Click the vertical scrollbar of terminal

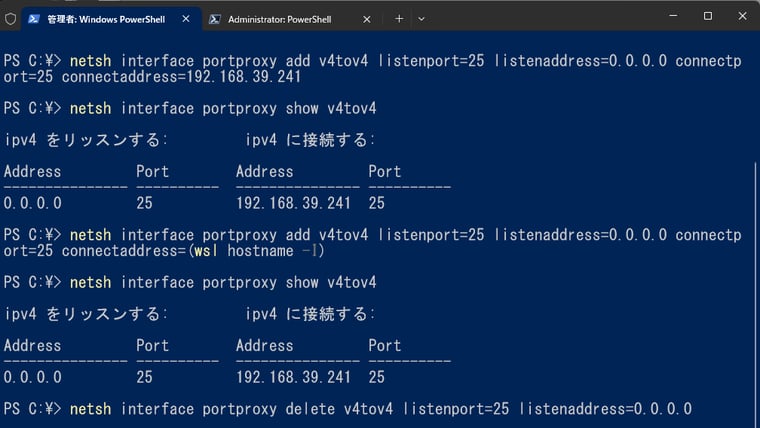(756, 291)
